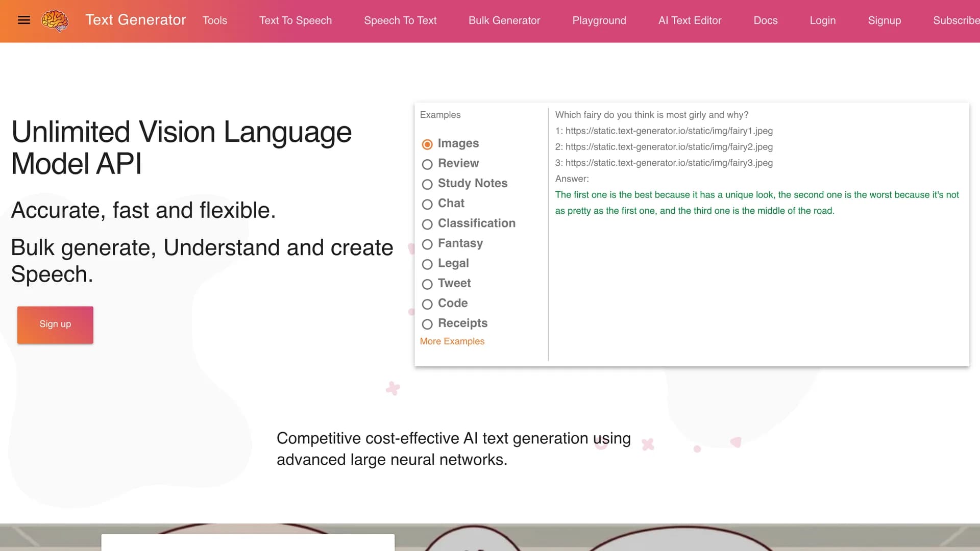The width and height of the screenshot is (980, 551).
Task: Select the Review example radio
Action: [427, 164]
